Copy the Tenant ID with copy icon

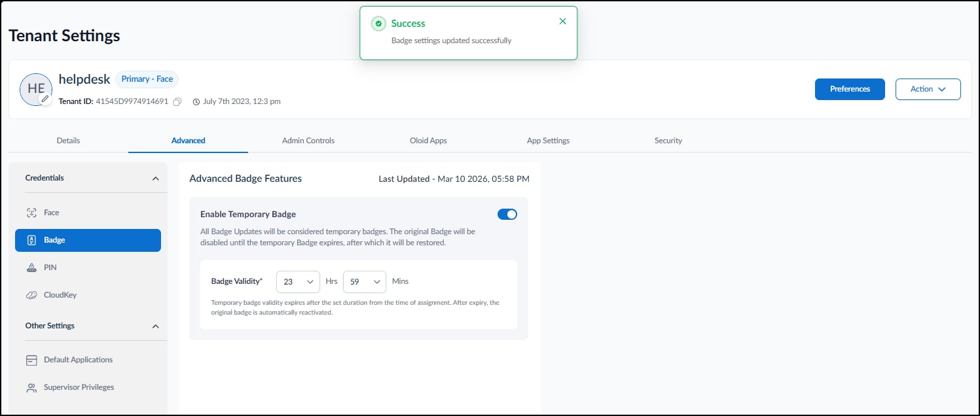point(177,101)
